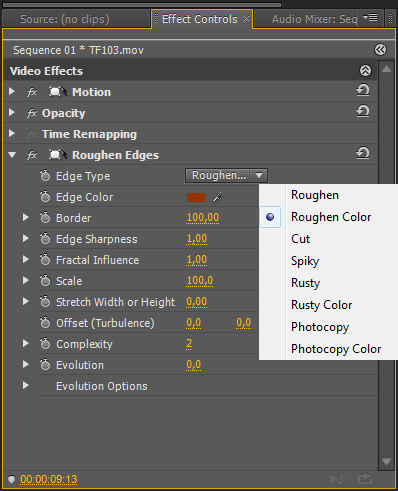
Task: Expand the Complexity property
Action: pyautogui.click(x=26, y=343)
